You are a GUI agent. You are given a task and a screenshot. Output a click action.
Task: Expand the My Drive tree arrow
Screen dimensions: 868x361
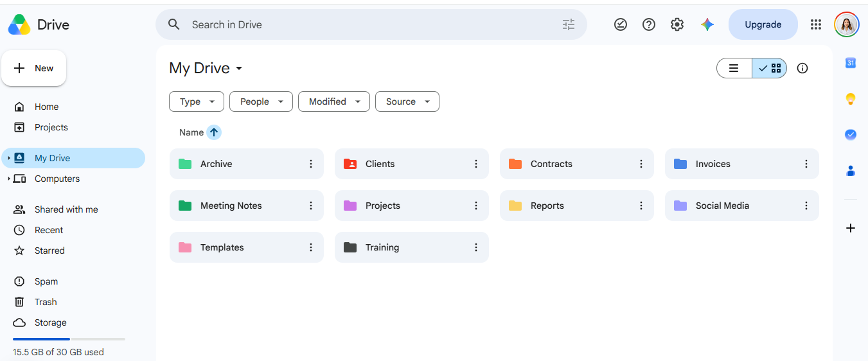pos(8,158)
